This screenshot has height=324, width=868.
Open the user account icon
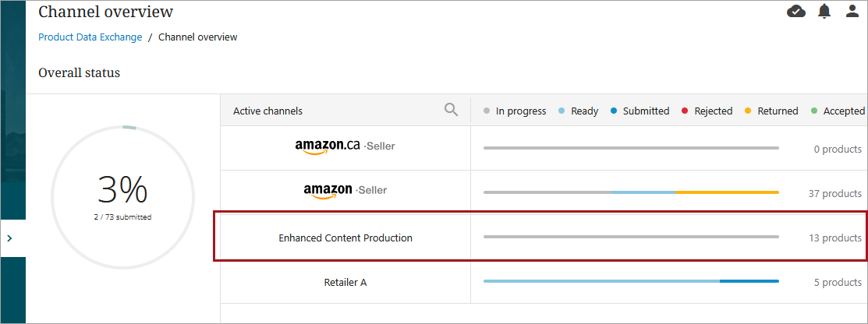852,11
